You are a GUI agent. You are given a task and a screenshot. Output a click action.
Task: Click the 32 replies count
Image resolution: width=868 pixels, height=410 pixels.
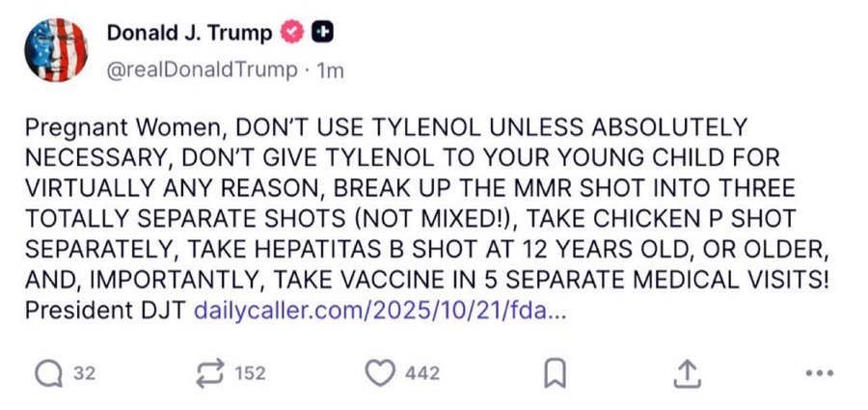(84, 373)
